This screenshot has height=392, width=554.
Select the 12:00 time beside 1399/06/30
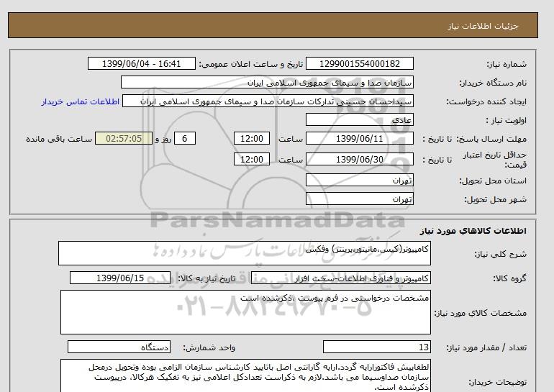[252, 159]
